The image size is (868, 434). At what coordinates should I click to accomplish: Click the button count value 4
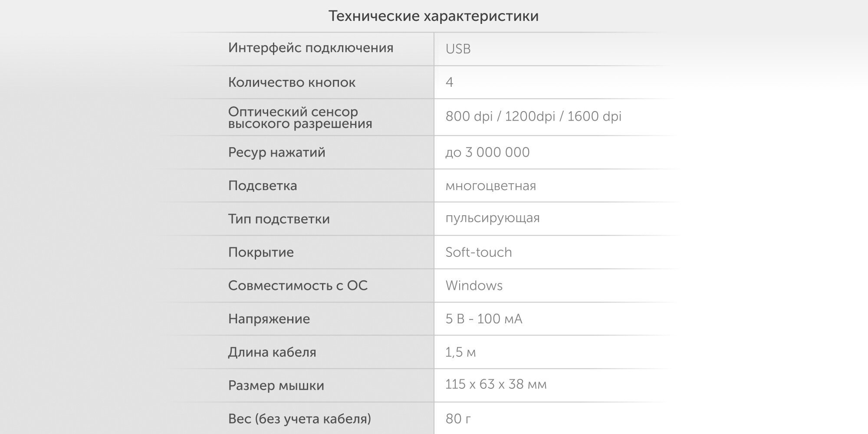pyautogui.click(x=450, y=82)
